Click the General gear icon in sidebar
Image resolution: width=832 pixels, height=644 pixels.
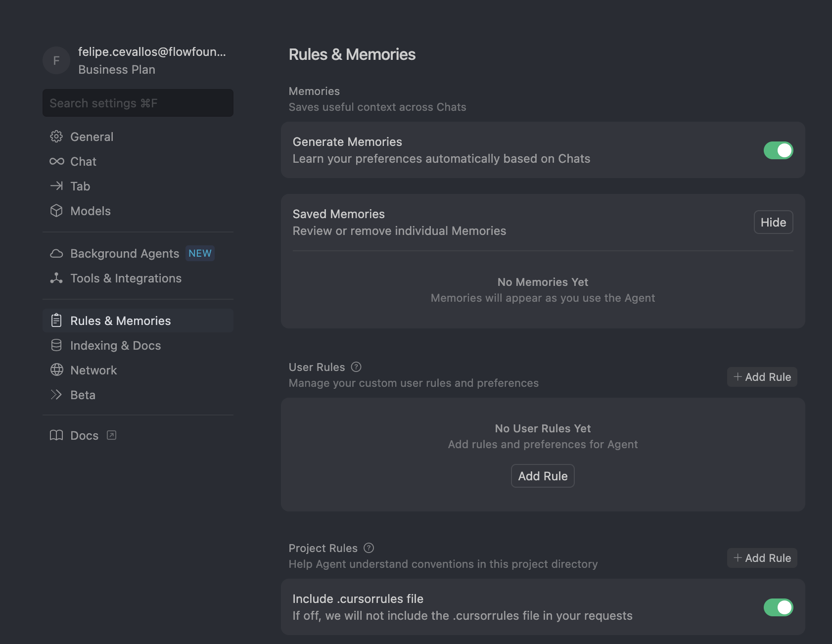[x=56, y=137]
